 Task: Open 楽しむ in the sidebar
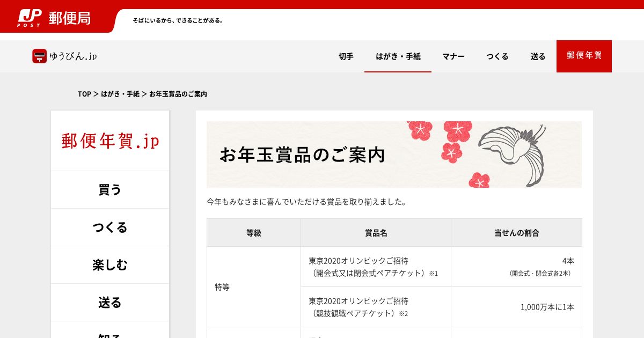(x=110, y=265)
